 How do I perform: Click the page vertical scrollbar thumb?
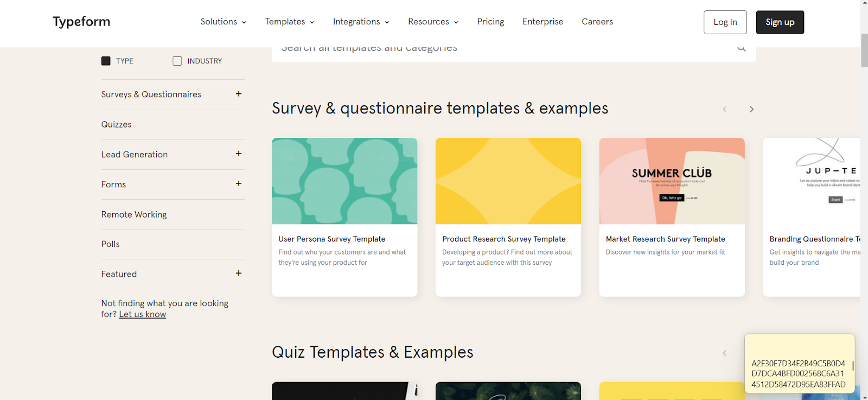click(x=864, y=50)
